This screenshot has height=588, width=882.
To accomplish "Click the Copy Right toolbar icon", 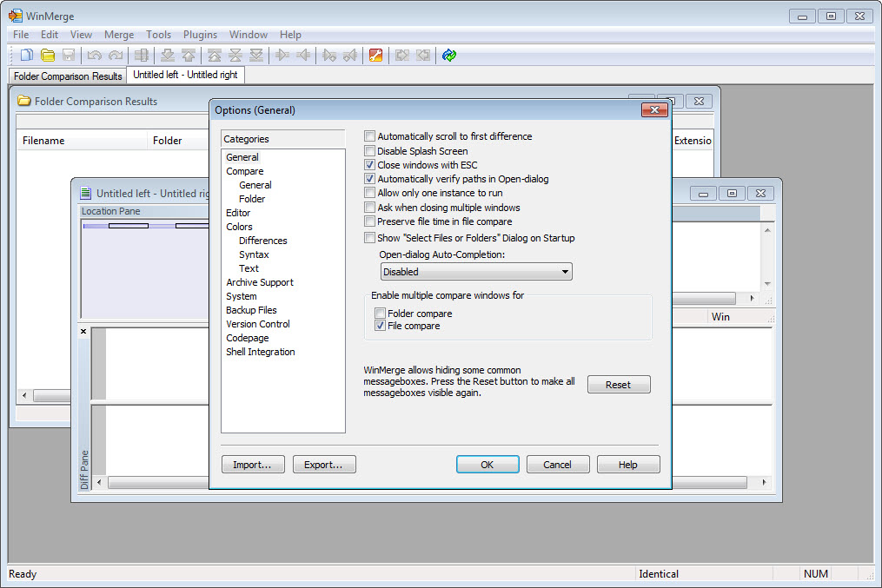I will (282, 55).
